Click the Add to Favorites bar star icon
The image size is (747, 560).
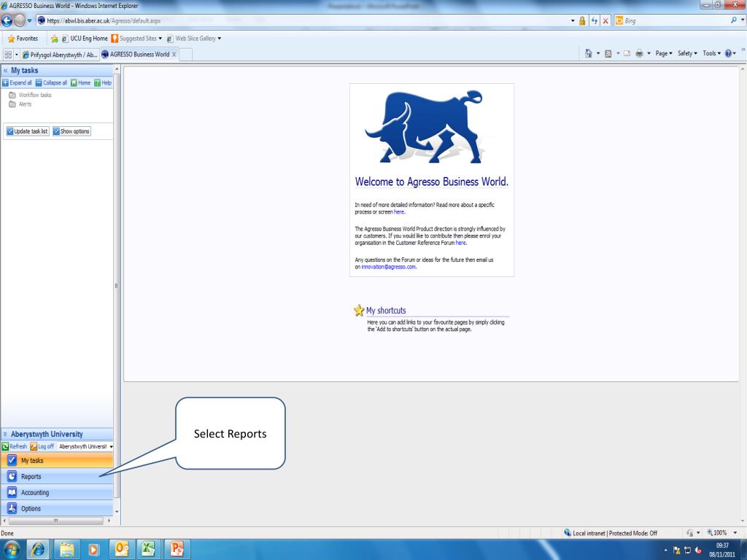(54, 39)
